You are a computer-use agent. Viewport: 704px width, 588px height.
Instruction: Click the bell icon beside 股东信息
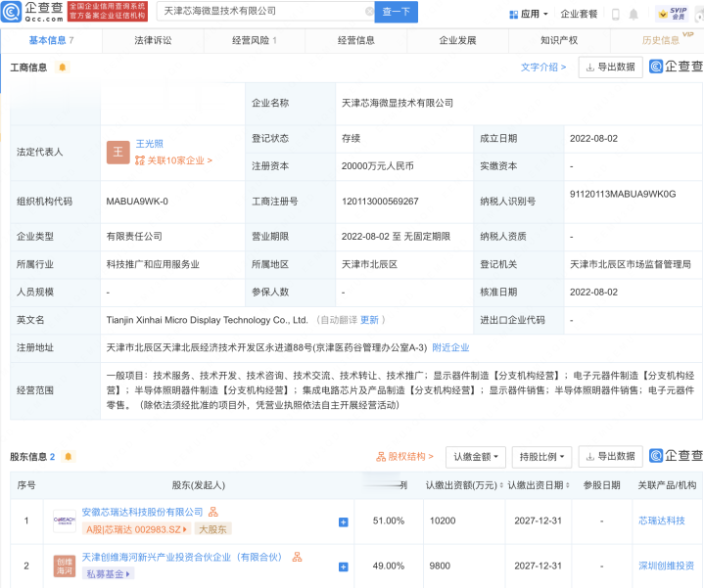(x=69, y=457)
